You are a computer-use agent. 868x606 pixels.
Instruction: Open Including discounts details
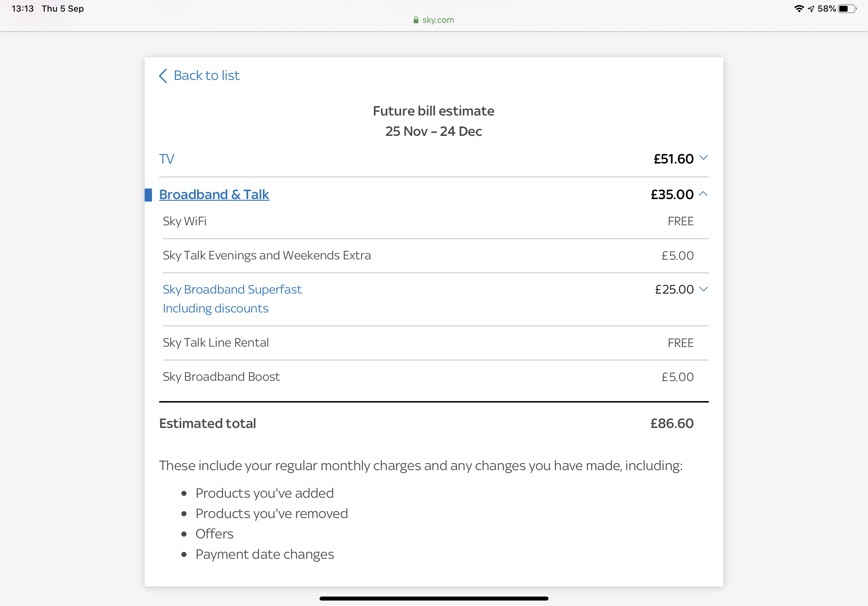point(216,308)
